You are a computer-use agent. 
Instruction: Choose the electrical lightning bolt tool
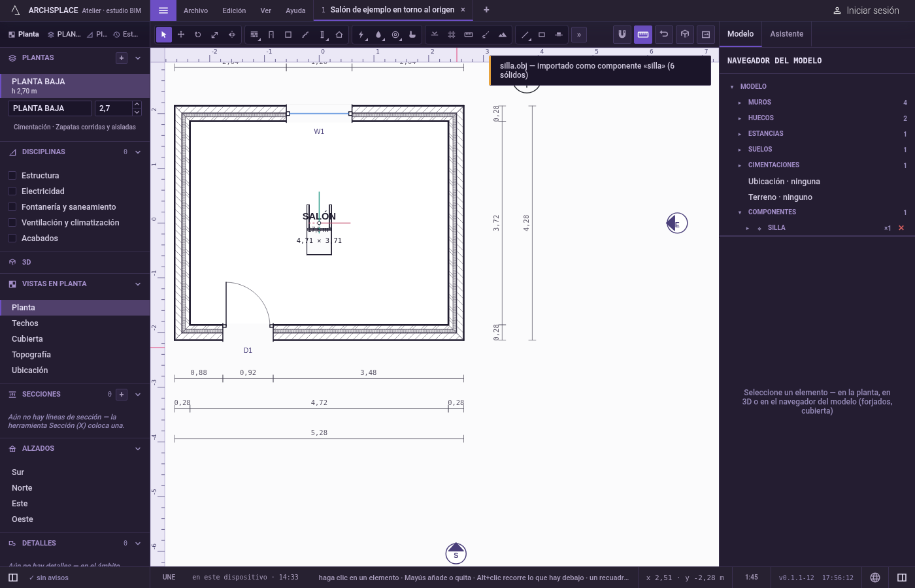pos(361,35)
